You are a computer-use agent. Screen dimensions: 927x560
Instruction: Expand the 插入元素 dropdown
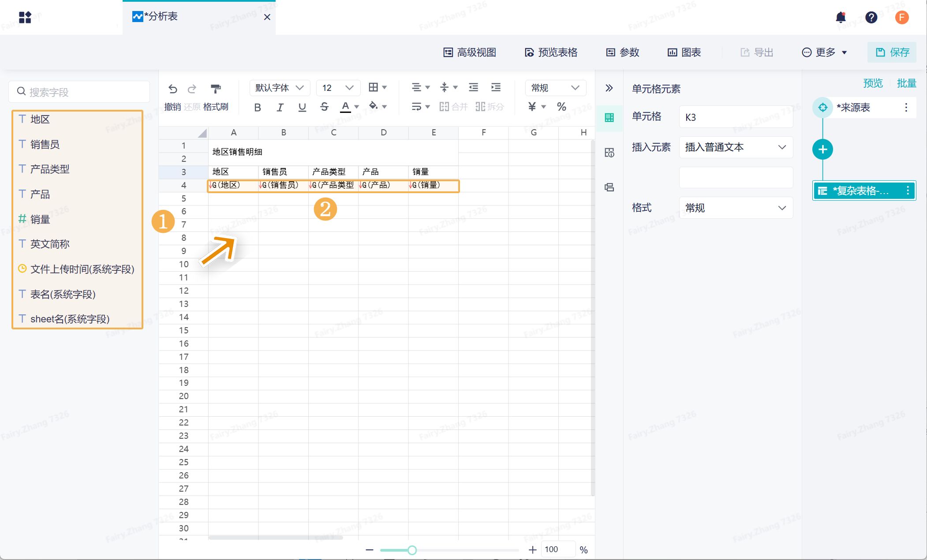point(736,147)
